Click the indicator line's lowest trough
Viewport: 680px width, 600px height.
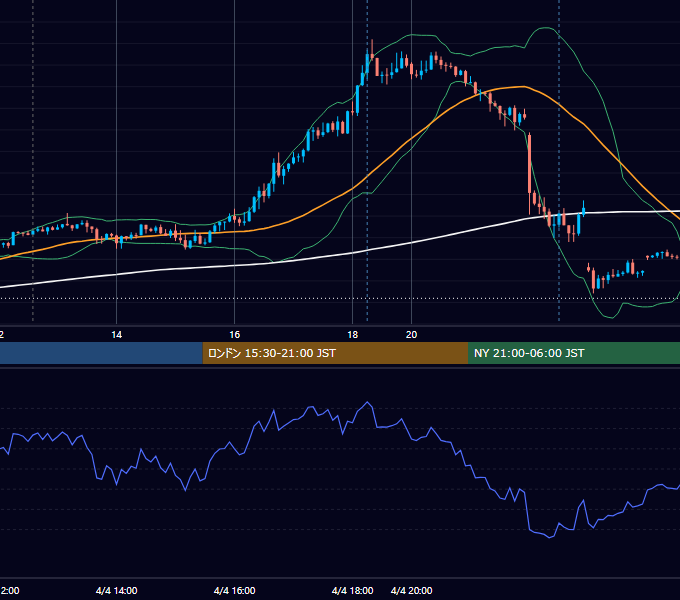[549, 537]
